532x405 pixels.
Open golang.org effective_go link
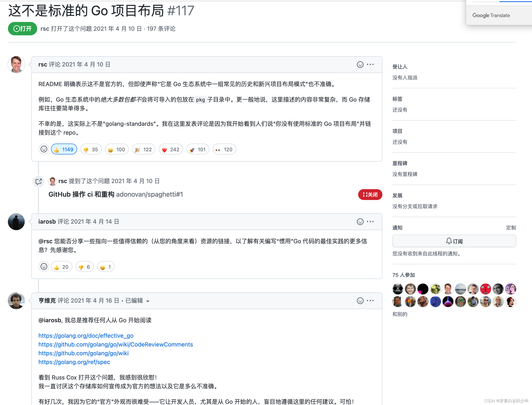click(86, 336)
